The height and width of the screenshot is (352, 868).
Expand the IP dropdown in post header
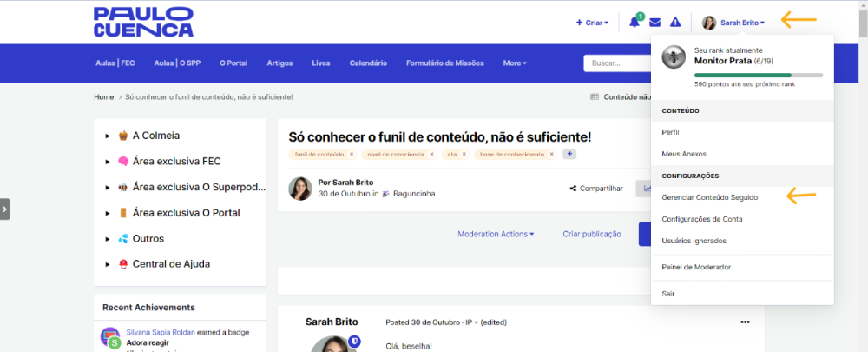pos(471,322)
